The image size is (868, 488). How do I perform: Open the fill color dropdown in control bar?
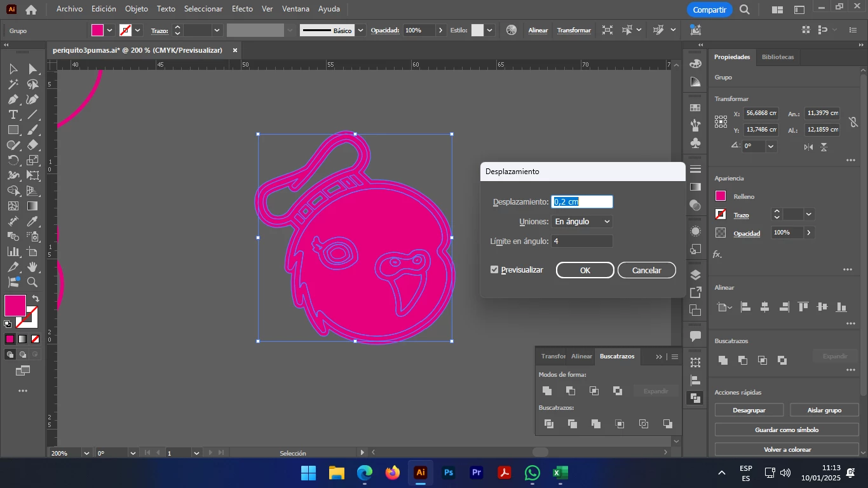click(x=110, y=30)
